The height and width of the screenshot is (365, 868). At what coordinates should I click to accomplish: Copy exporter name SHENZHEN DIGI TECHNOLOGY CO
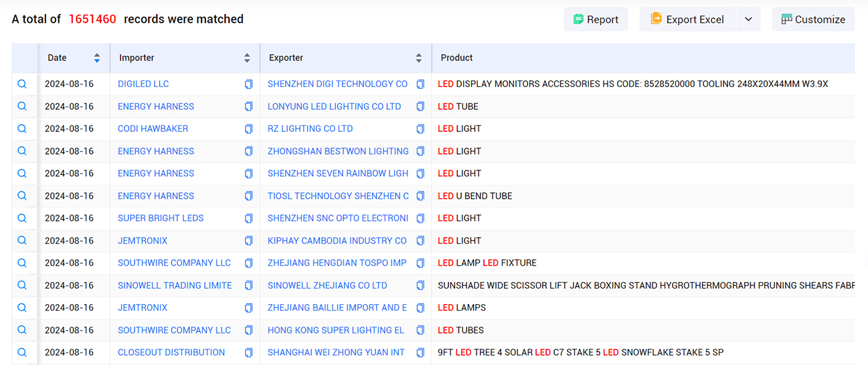coord(420,84)
